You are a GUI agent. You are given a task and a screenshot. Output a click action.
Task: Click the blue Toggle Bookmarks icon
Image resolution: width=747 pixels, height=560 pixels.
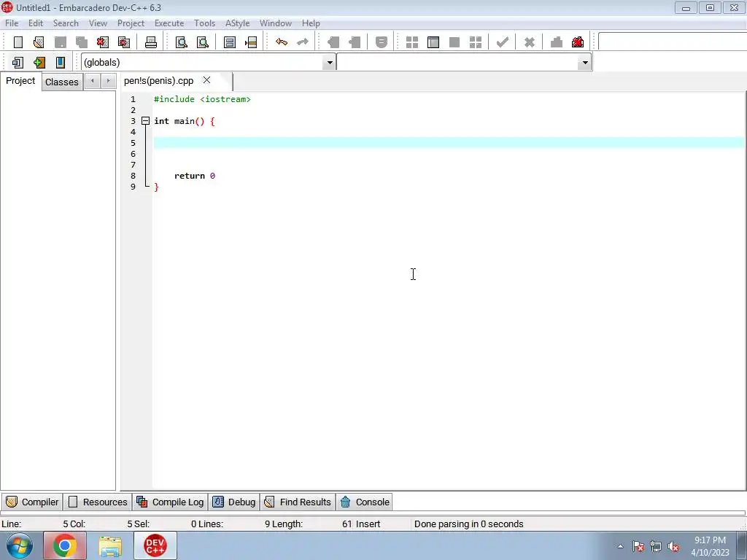point(61,63)
